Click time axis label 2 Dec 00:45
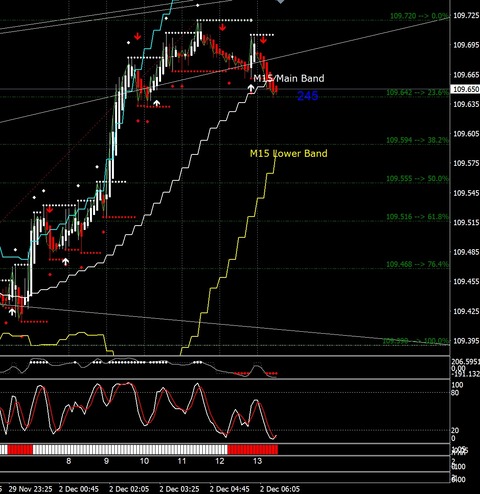480x494 pixels. tap(79, 489)
